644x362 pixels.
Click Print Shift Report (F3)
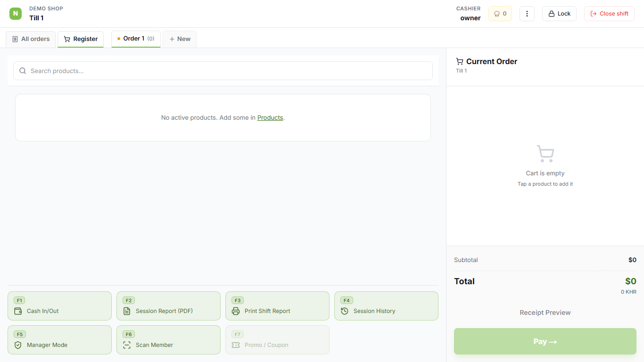click(x=277, y=306)
